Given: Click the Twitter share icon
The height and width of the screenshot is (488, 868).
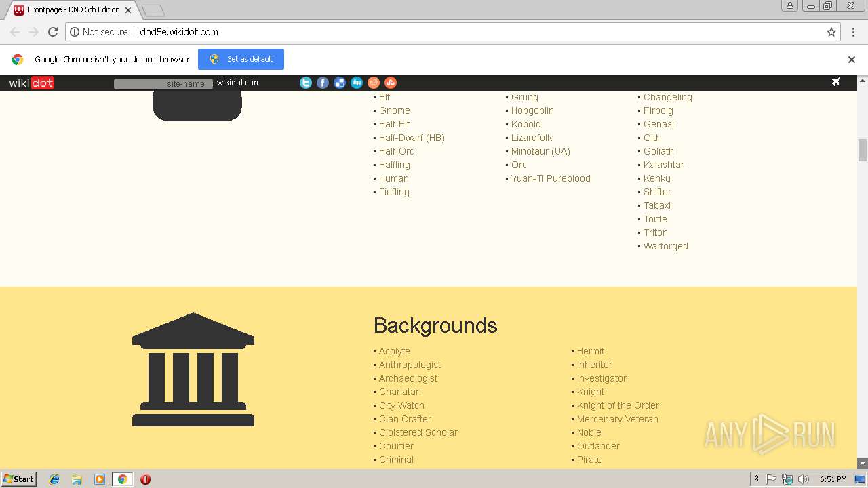Looking at the screenshot, I should 306,83.
